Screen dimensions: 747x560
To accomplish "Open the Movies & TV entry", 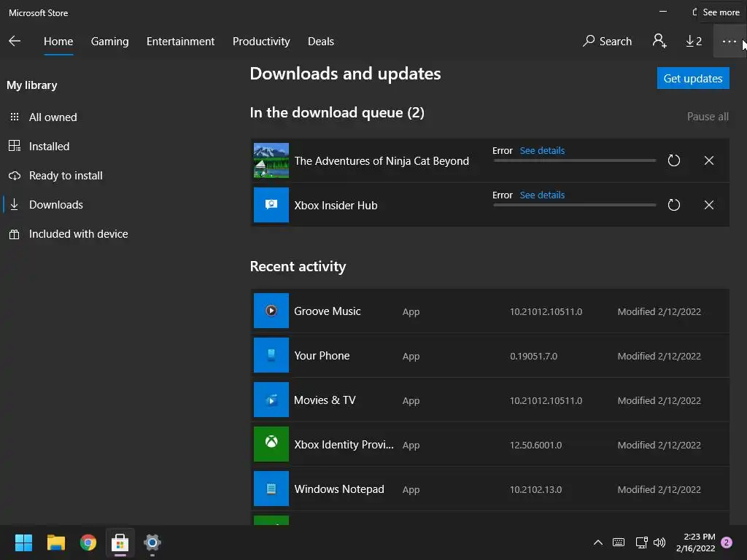I will 489,400.
